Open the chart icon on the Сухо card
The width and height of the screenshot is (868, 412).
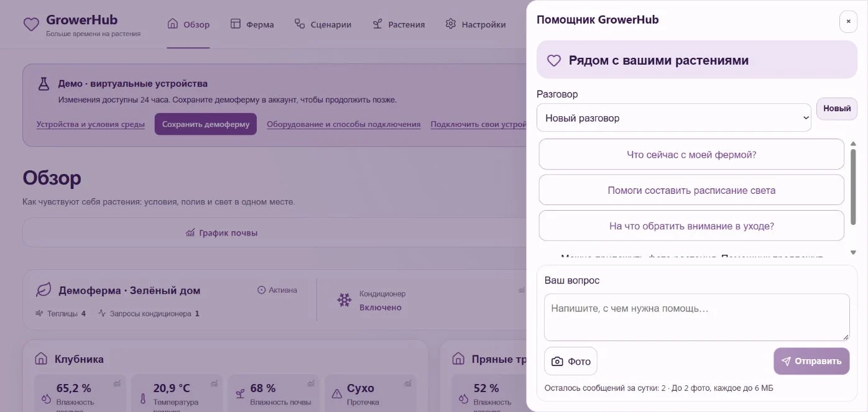coord(409,383)
